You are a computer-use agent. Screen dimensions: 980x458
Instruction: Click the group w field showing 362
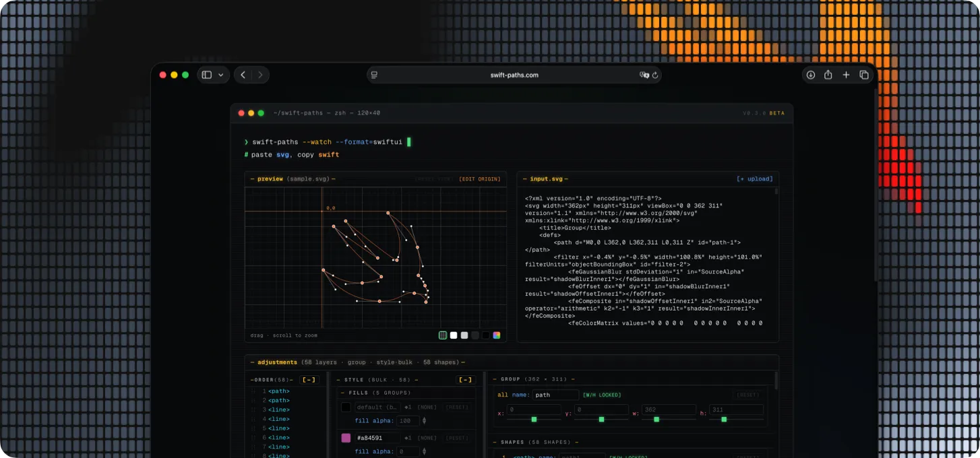click(x=669, y=410)
